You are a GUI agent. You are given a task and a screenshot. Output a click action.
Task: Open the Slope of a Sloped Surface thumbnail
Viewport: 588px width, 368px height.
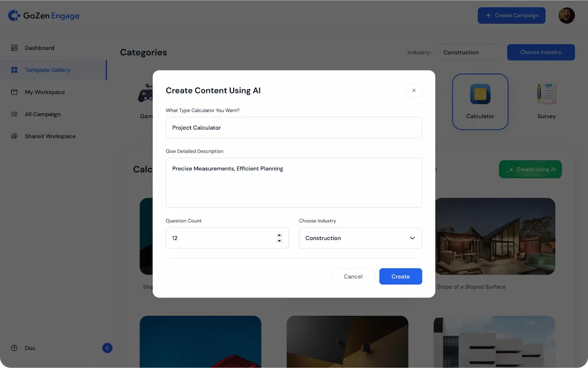coord(495,236)
